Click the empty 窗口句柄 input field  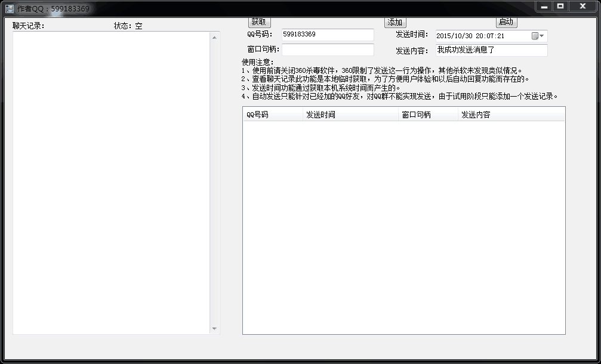tap(328, 50)
